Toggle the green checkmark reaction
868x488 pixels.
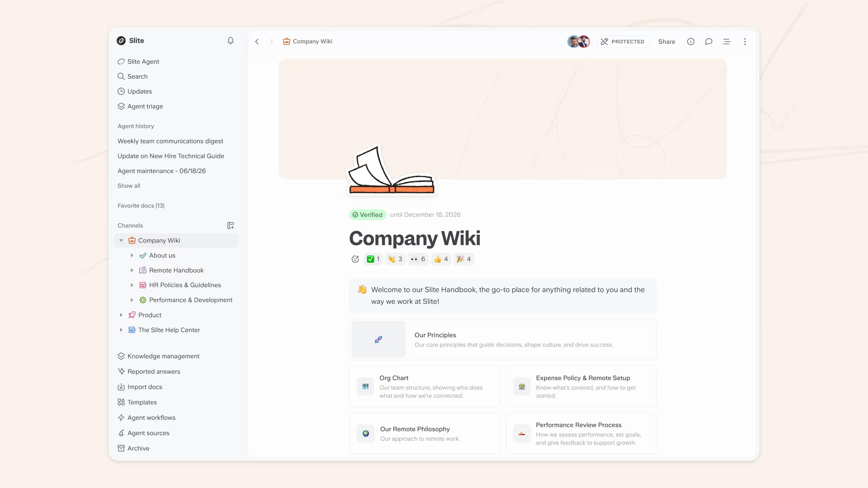pos(373,259)
